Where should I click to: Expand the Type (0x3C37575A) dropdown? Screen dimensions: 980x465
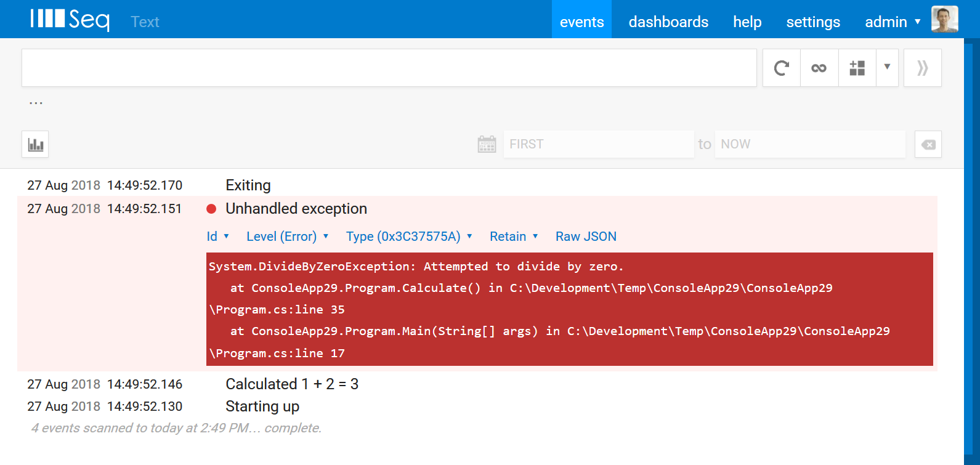(x=409, y=237)
